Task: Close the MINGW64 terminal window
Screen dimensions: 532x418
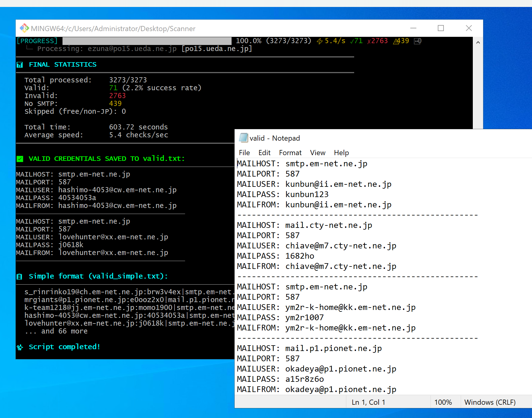Action: [469, 28]
